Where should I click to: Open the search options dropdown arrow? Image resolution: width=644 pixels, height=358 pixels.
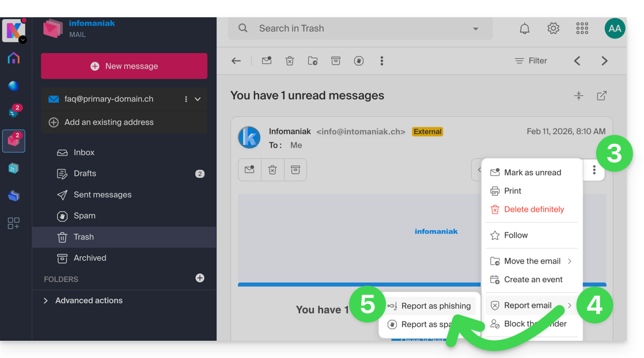click(x=475, y=29)
